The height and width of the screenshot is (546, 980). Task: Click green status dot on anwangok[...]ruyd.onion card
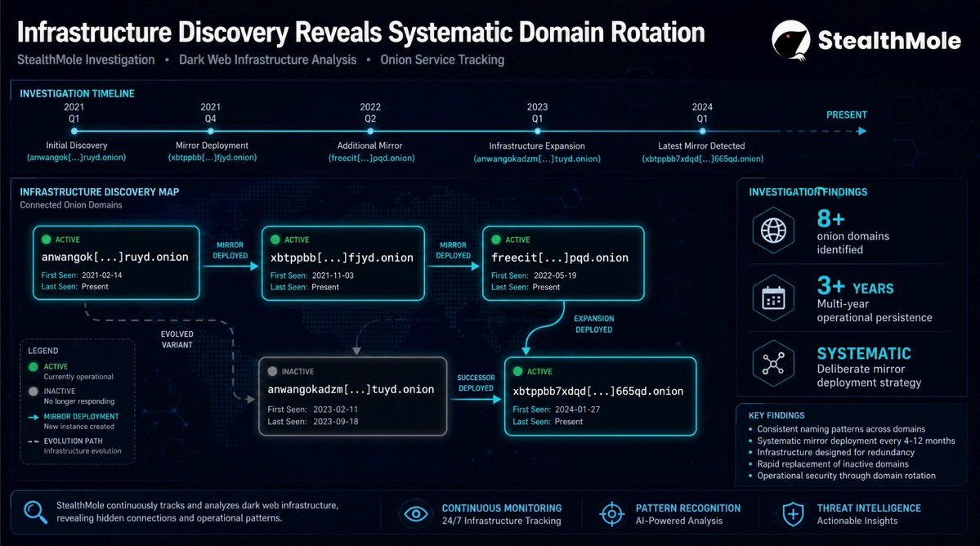click(47, 239)
